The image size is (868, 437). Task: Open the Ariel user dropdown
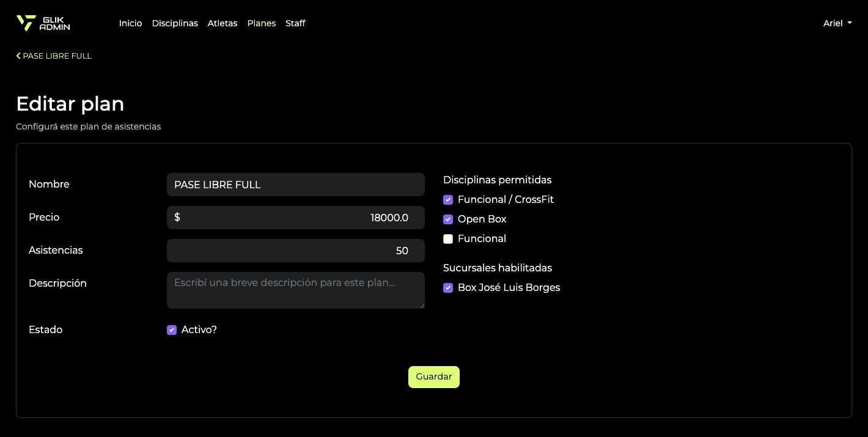pos(837,23)
